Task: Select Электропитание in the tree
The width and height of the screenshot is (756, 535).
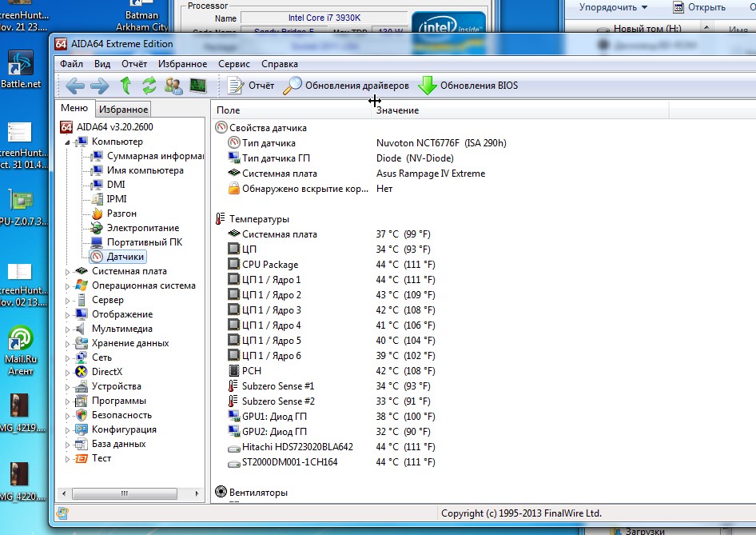Action: pos(142,228)
